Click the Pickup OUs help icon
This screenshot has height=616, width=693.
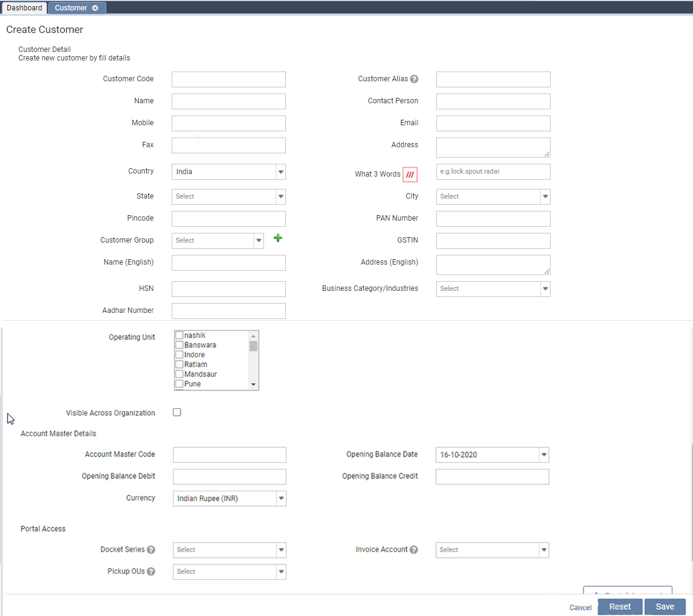point(151,571)
